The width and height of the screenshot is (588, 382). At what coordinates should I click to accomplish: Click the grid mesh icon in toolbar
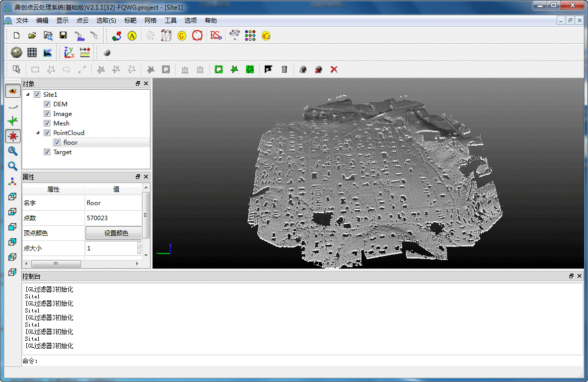[x=32, y=52]
